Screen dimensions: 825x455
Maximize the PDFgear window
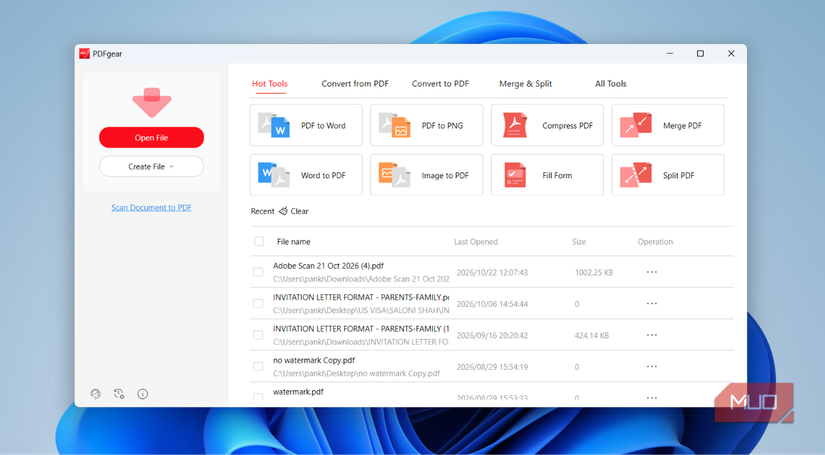pyautogui.click(x=700, y=54)
